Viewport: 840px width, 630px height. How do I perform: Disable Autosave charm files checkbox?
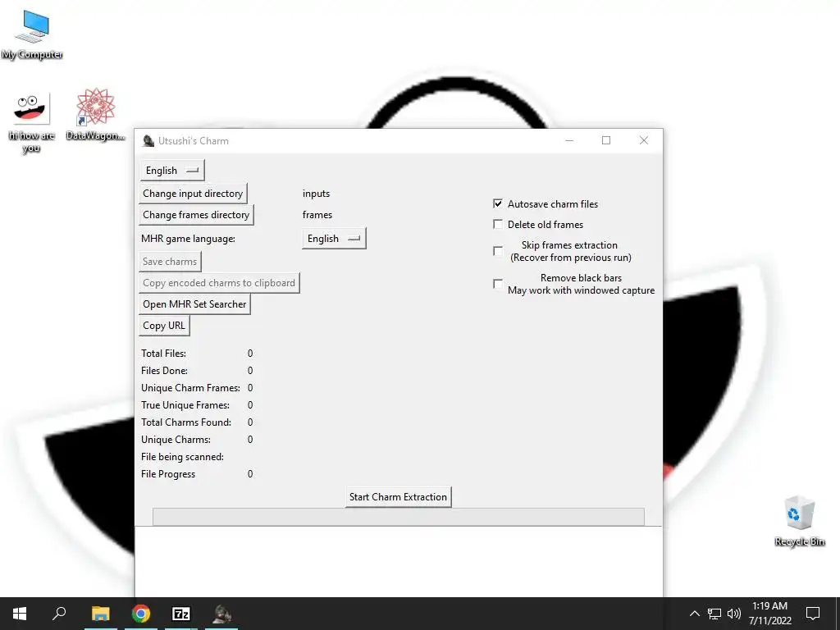click(x=498, y=203)
